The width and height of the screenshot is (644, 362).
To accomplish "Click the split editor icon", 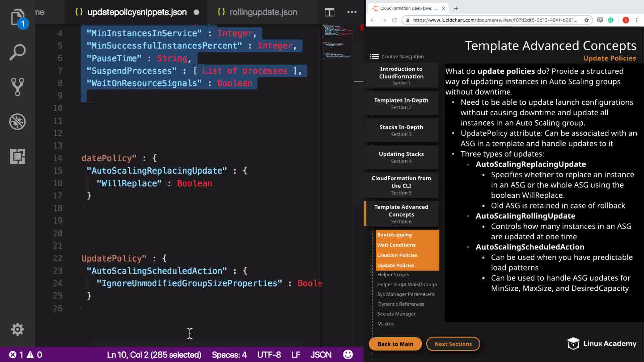I will click(329, 12).
